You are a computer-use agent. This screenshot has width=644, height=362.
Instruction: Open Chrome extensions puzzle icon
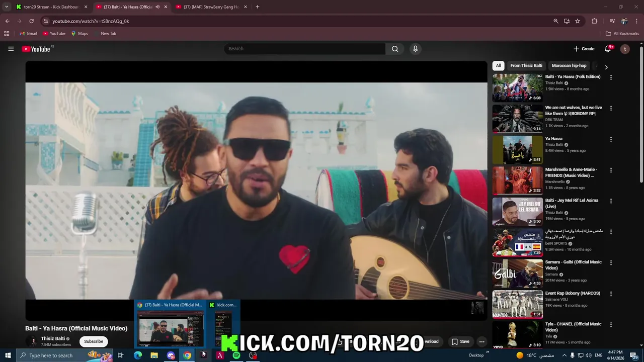595,21
